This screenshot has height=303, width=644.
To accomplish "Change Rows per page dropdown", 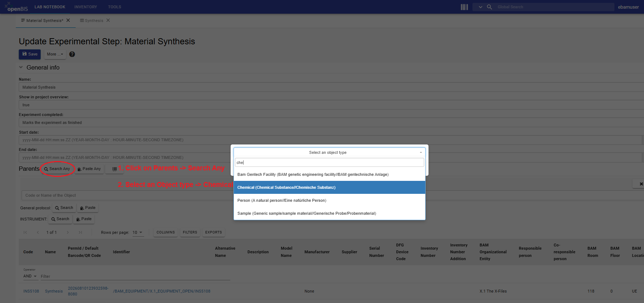I will (x=138, y=232).
